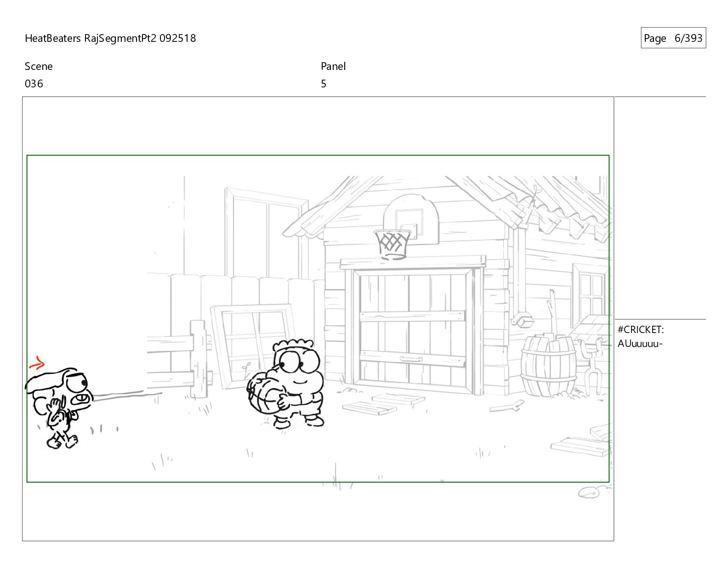Click the '#CRICKET:' dialogue label
Image resolution: width=728 pixels, height=563 pixels.
641,330
